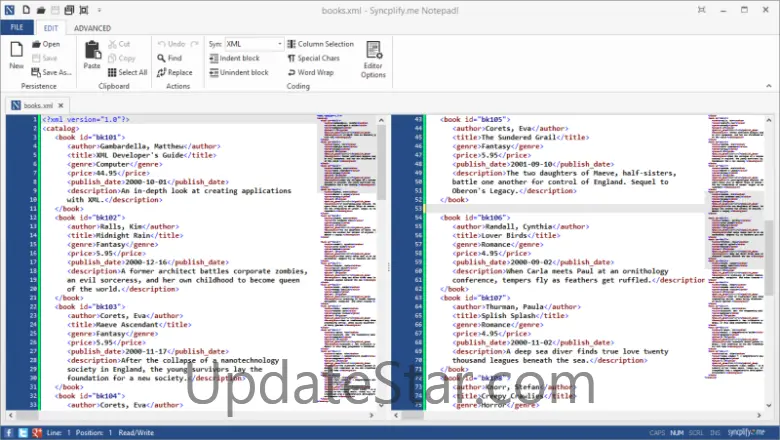Click the '<catalog>' tag on line 2
The width and height of the screenshot is (780, 440).
[61, 128]
